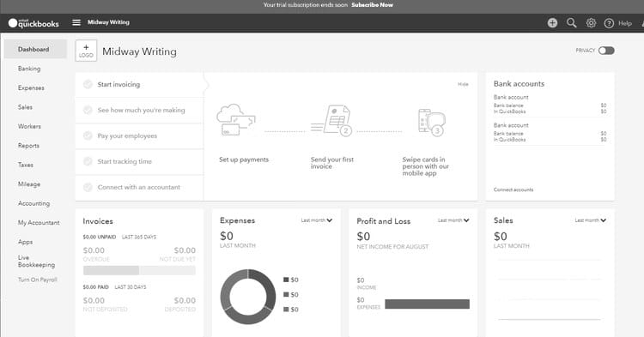Screen dimensions: 644x337
Task: Open Expenses in sidebar
Action: 31,87
